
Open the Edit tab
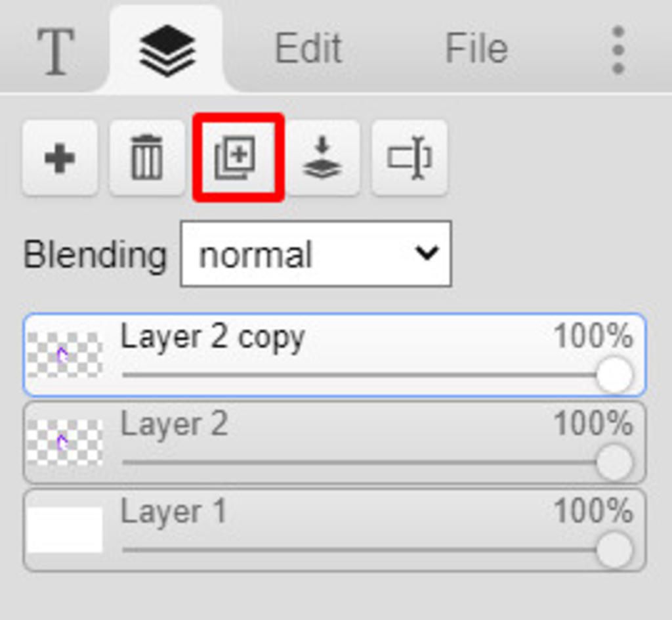pyautogui.click(x=308, y=49)
